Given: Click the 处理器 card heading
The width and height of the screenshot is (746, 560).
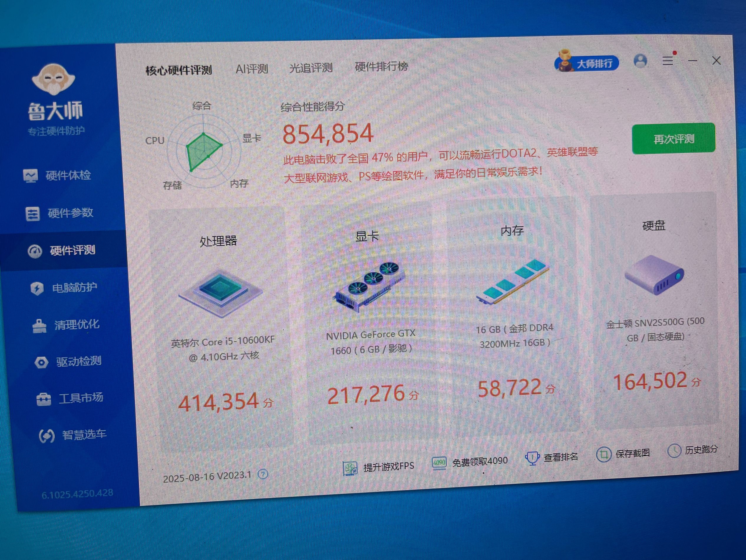Looking at the screenshot, I should [x=218, y=241].
